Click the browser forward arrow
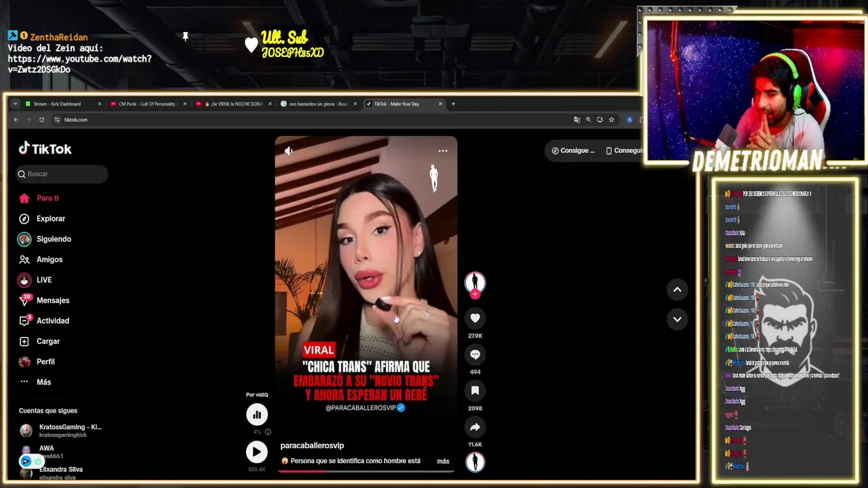Image resolution: width=868 pixels, height=488 pixels. coord(28,119)
